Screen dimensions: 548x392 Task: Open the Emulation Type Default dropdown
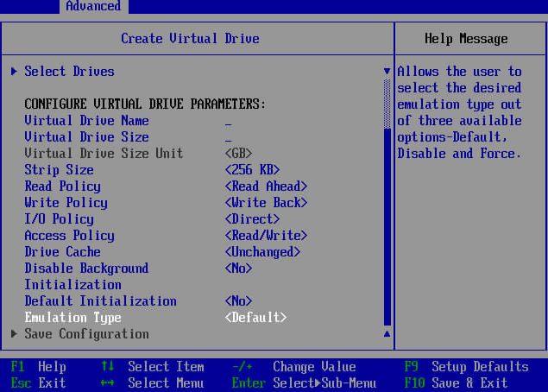point(255,318)
